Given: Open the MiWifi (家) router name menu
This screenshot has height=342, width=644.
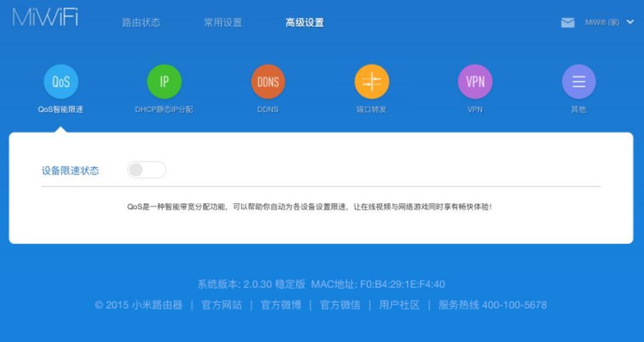Looking at the screenshot, I should pos(601,23).
